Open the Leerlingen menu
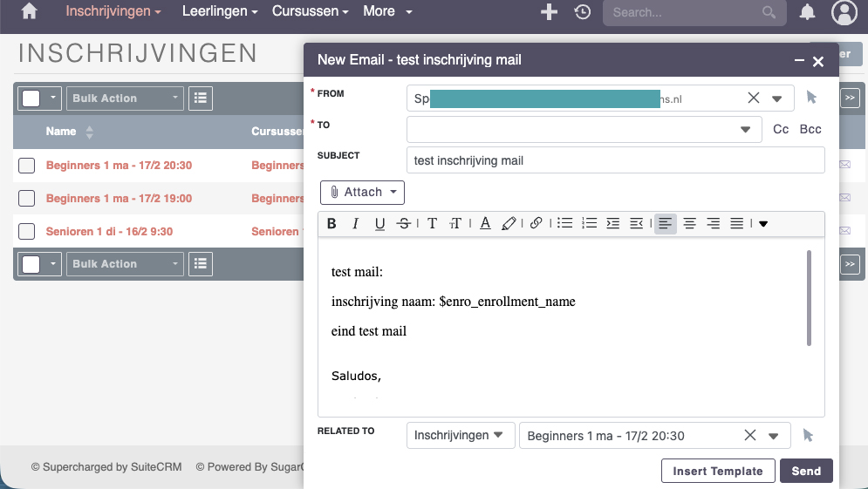 click(x=220, y=12)
